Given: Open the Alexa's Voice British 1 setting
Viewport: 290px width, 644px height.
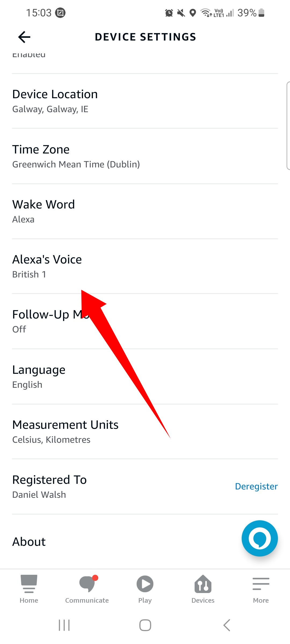Looking at the screenshot, I should [145, 266].
